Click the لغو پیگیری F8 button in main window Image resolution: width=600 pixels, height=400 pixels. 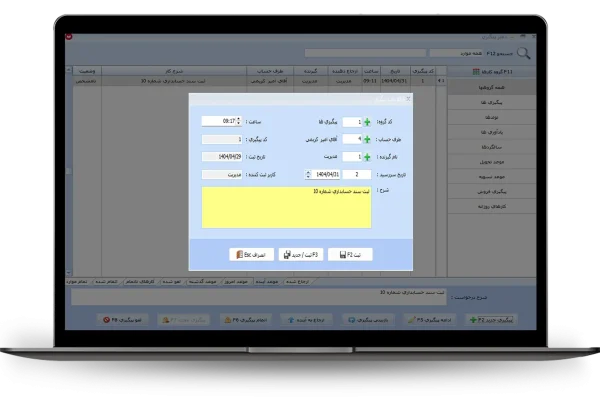point(122,320)
